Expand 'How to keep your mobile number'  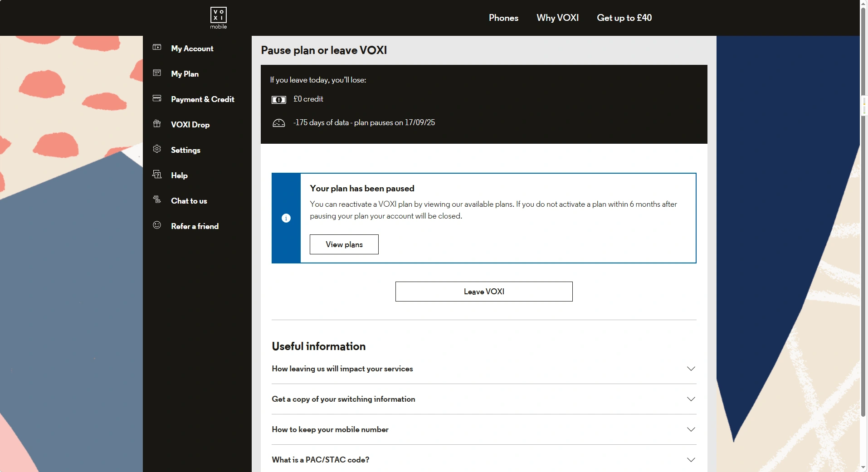click(x=483, y=430)
